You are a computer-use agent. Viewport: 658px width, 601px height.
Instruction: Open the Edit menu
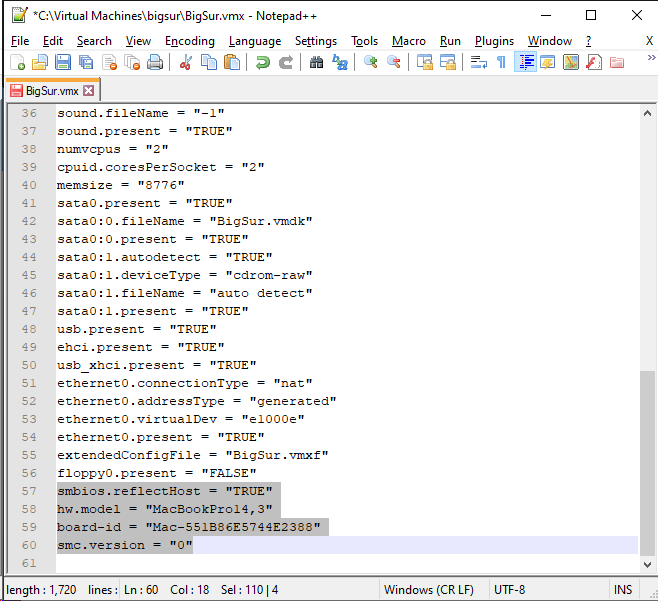coord(53,41)
